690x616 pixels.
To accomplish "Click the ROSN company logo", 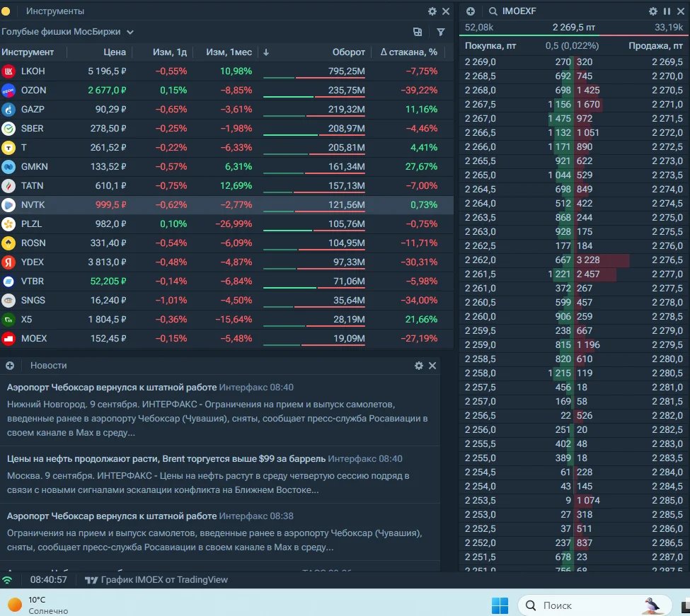I will point(8,243).
